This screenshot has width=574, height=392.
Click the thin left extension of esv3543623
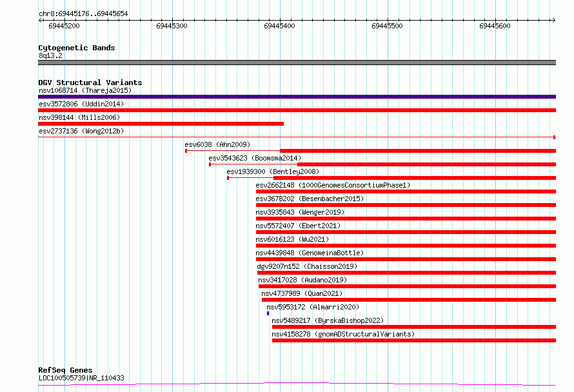click(253, 164)
